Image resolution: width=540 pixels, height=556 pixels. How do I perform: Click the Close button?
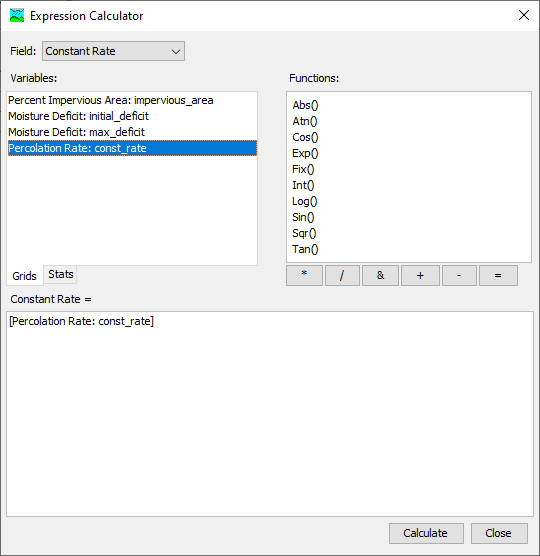[x=499, y=533]
